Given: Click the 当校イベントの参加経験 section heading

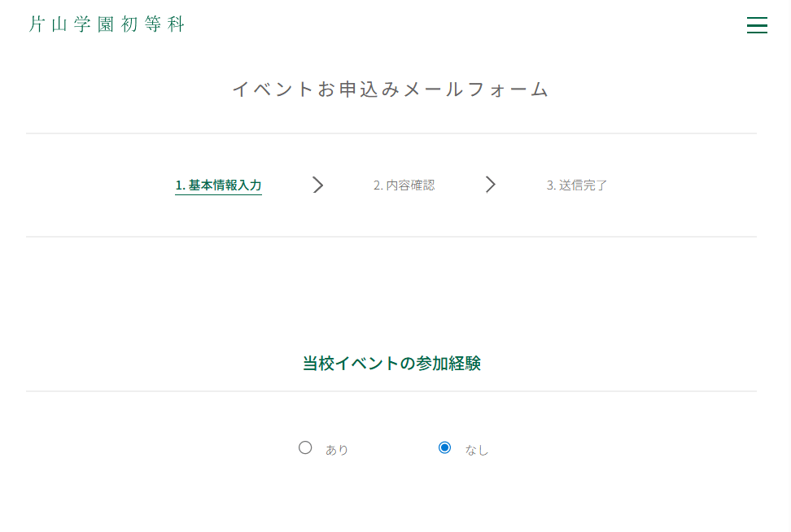Looking at the screenshot, I should [391, 364].
